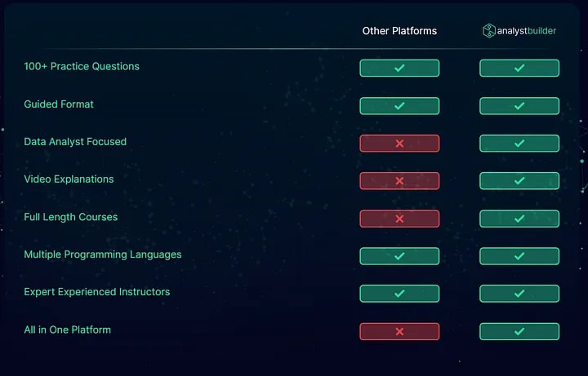The image size is (588, 376).
Task: Click the analystbuilder logo icon
Action: point(488,31)
